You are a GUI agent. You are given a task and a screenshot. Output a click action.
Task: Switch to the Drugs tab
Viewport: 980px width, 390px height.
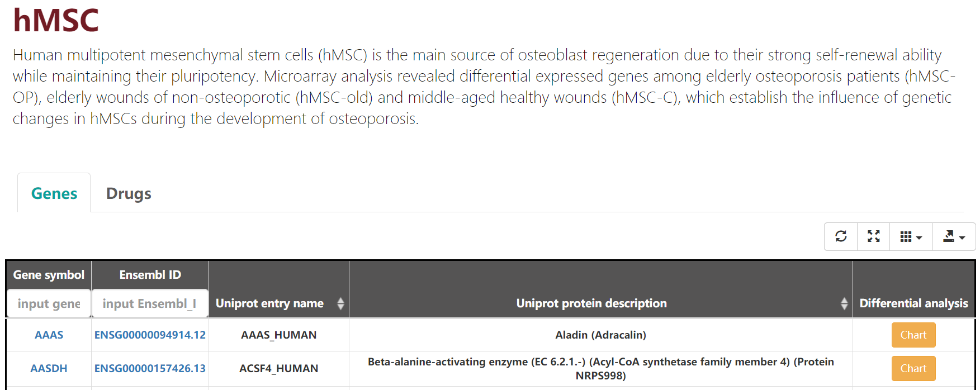[129, 193]
